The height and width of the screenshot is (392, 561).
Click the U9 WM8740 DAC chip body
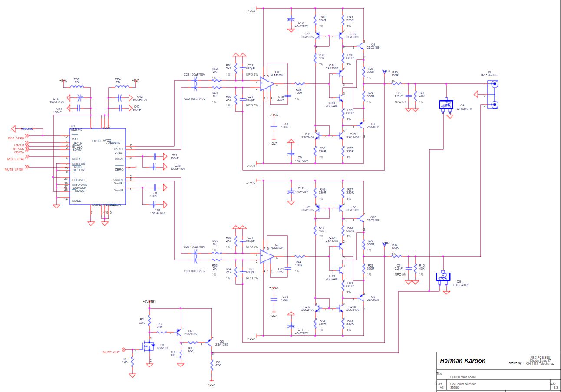coord(98,166)
